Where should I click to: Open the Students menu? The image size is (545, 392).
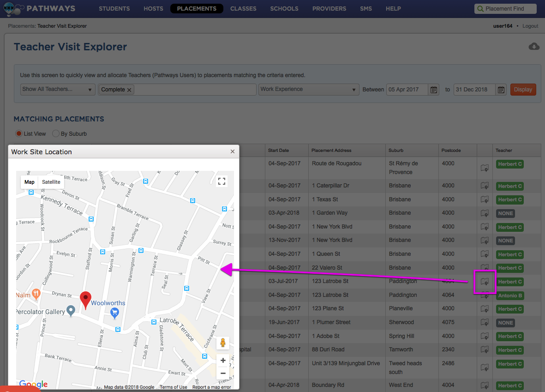click(114, 9)
